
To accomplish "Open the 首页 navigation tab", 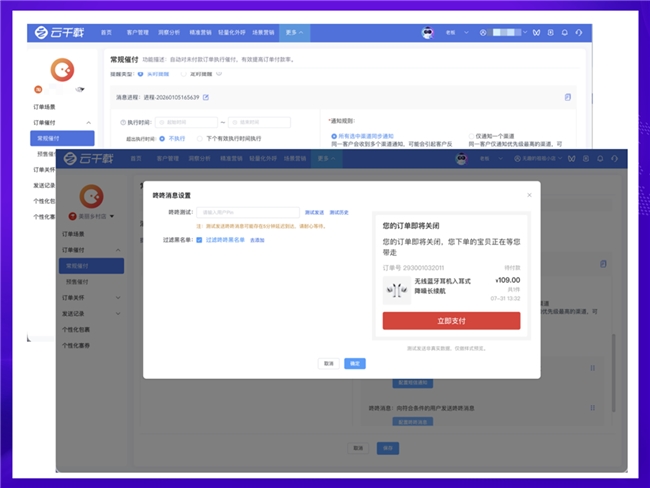I will pyautogui.click(x=107, y=33).
